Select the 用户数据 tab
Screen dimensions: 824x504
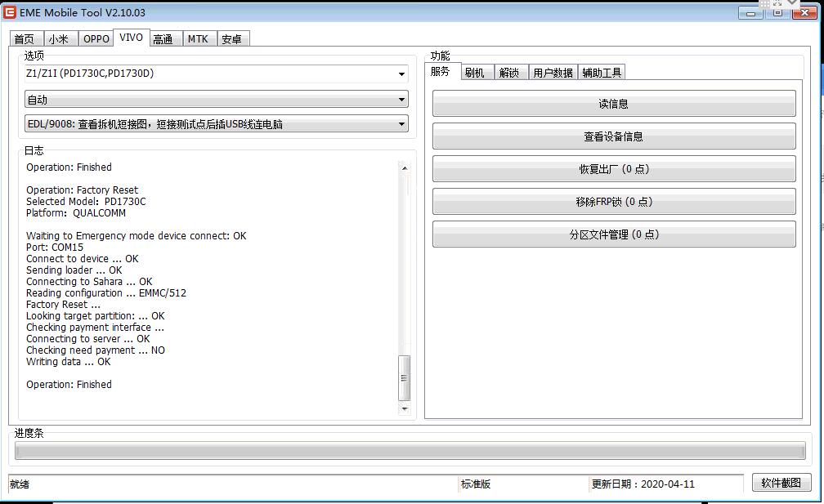[553, 73]
